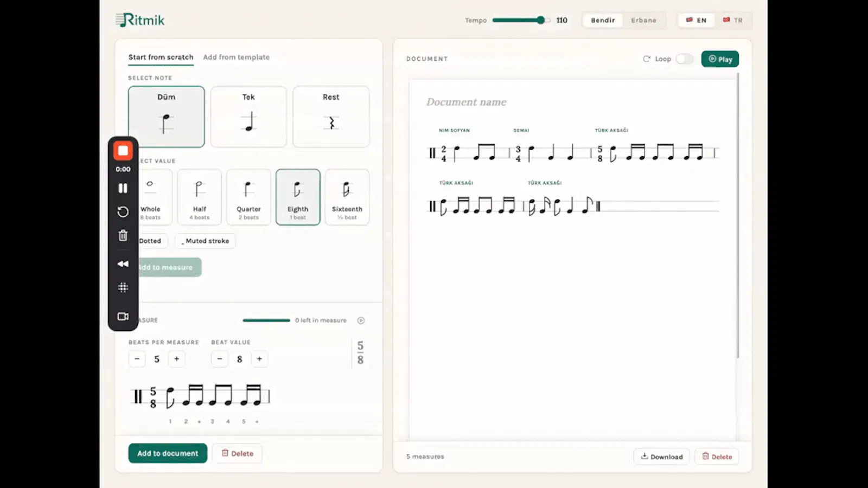The image size is (868, 488).
Task: Select the Rest note card
Action: click(331, 117)
